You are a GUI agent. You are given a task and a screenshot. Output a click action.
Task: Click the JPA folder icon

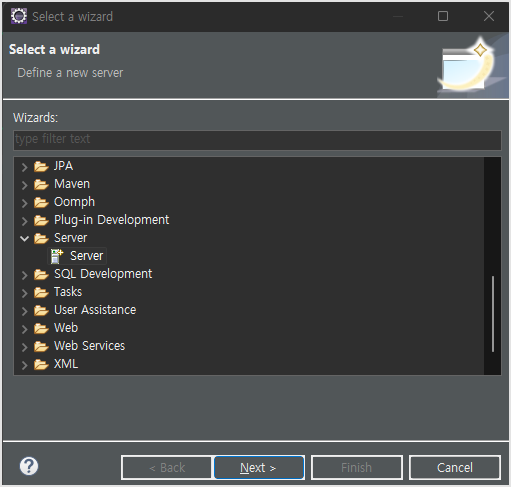coord(41,166)
